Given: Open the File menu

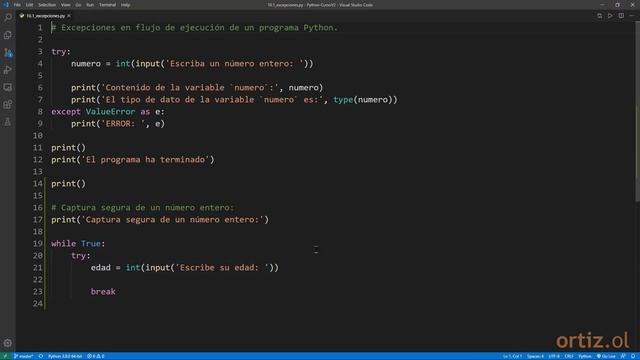Looking at the screenshot, I should 17,5.
